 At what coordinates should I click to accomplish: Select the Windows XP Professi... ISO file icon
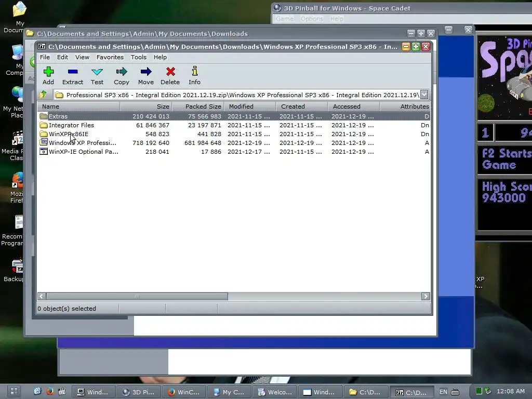(x=44, y=142)
